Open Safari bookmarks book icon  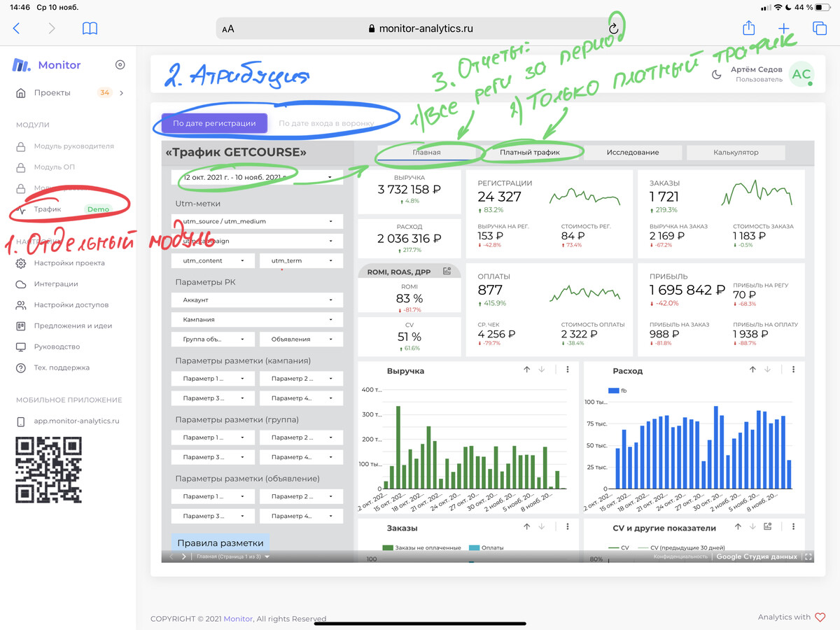coord(90,29)
